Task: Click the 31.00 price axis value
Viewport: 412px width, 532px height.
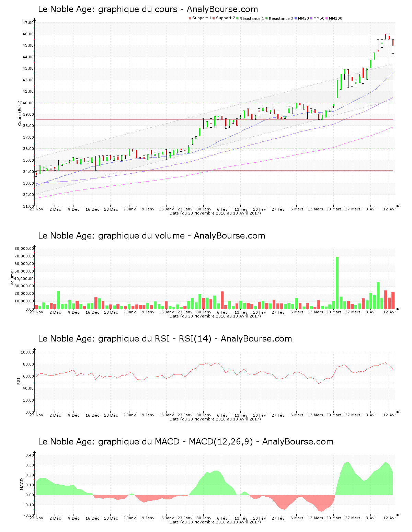Action: click(x=28, y=206)
